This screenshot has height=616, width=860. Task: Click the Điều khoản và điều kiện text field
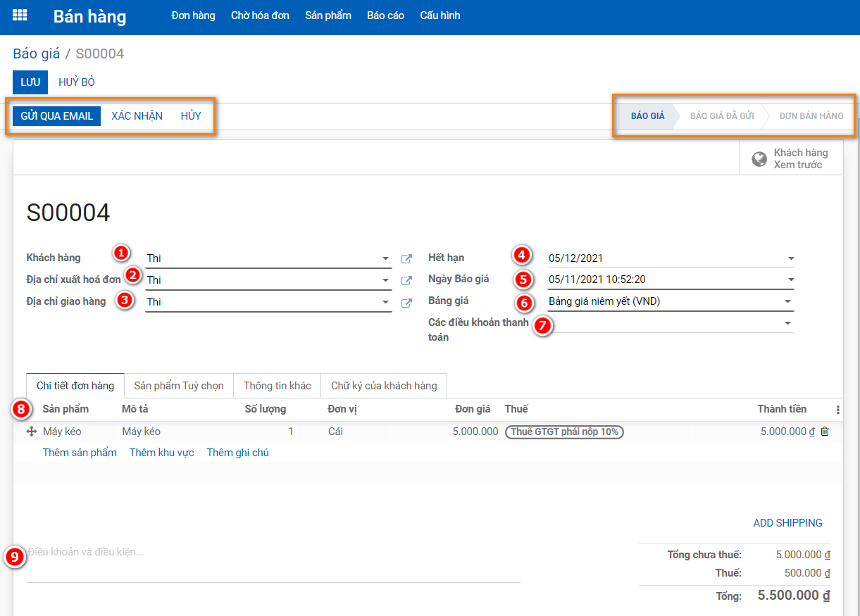pos(274,563)
